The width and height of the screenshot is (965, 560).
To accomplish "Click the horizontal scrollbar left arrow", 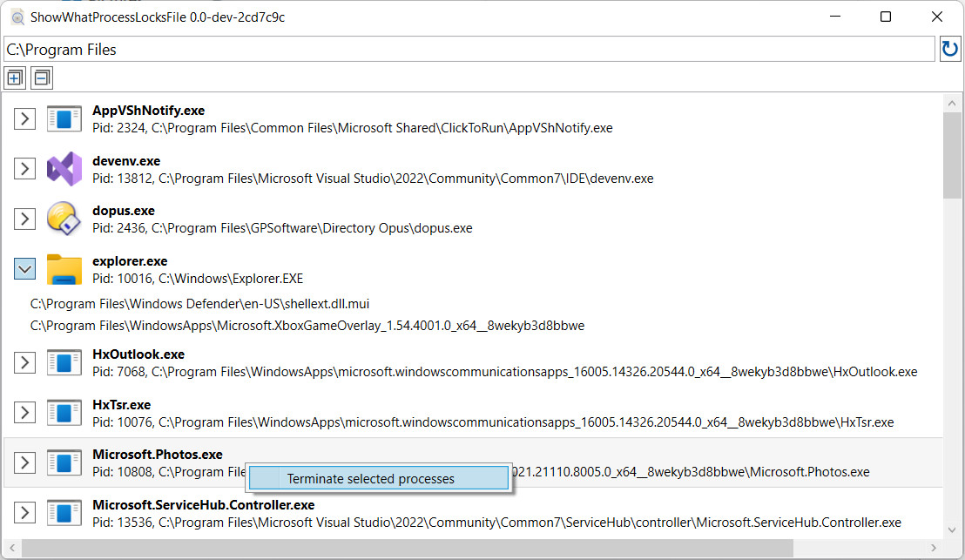I will [12, 548].
